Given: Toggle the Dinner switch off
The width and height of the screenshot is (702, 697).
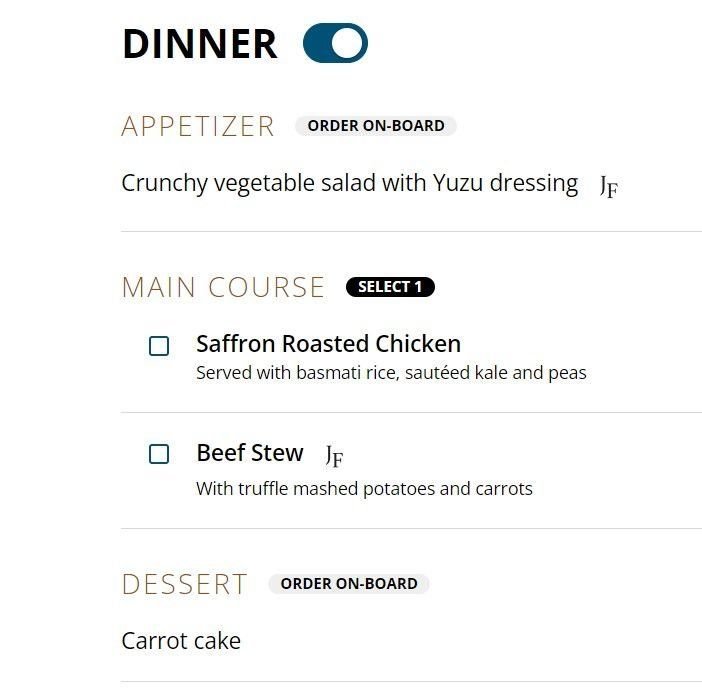Looking at the screenshot, I should 335,44.
